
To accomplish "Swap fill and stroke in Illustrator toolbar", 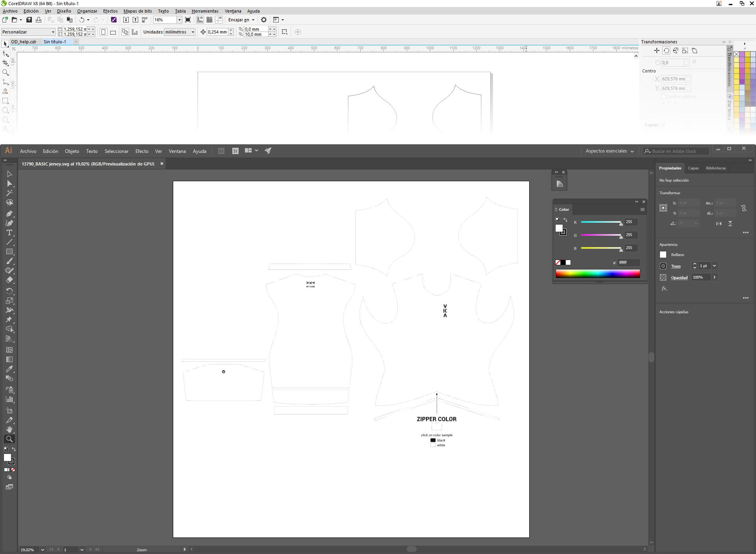I will click(14, 449).
